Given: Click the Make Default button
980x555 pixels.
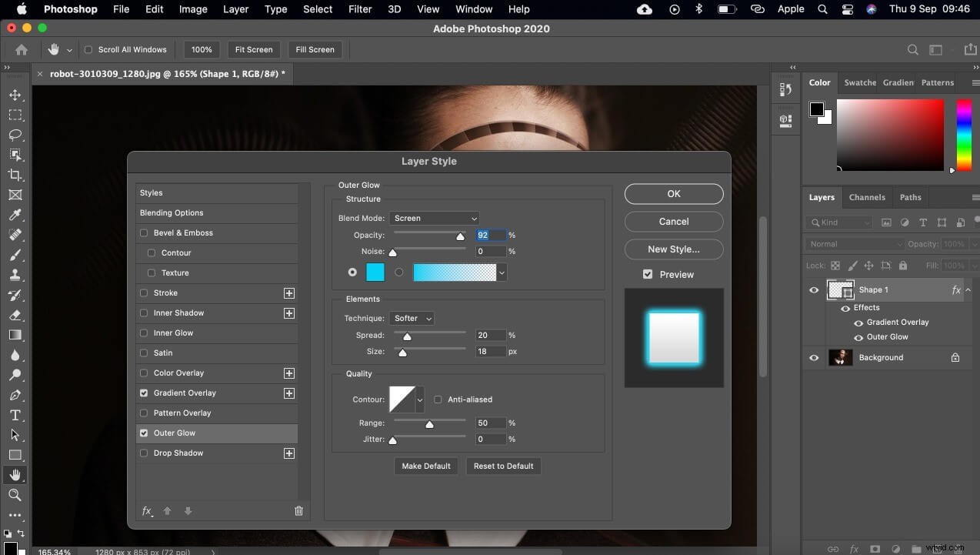Looking at the screenshot, I should (x=425, y=466).
